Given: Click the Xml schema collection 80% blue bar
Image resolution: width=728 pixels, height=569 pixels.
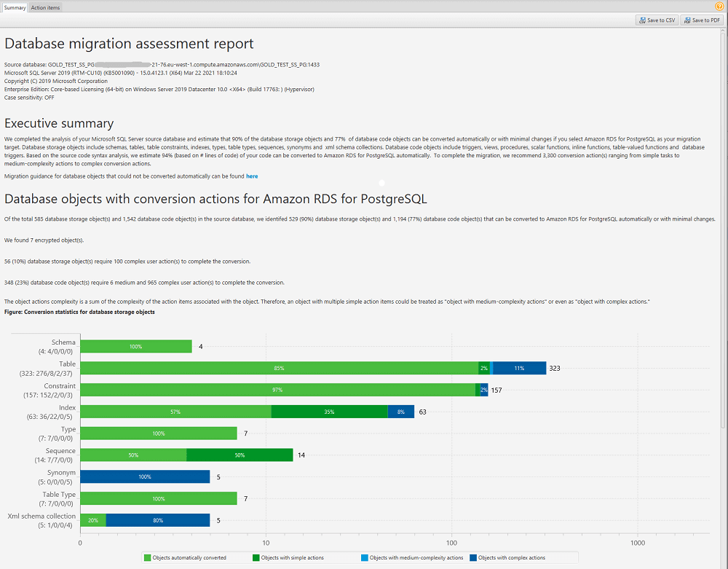Looking at the screenshot, I should tap(157, 520).
